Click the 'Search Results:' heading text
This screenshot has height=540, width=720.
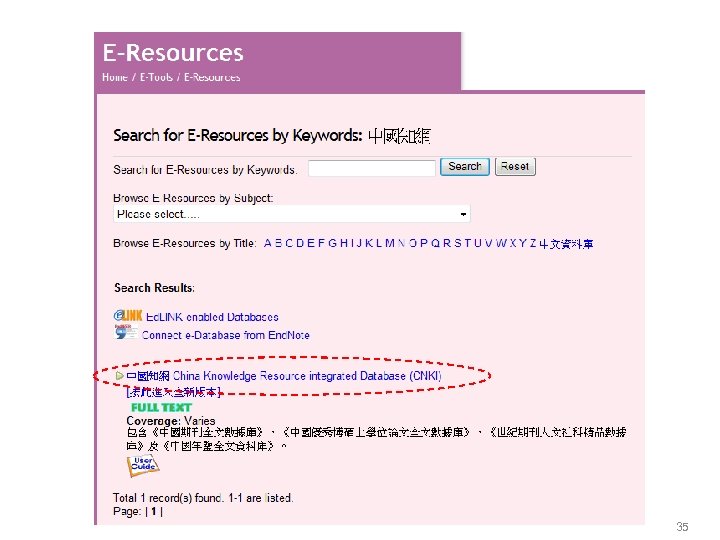pos(154,288)
